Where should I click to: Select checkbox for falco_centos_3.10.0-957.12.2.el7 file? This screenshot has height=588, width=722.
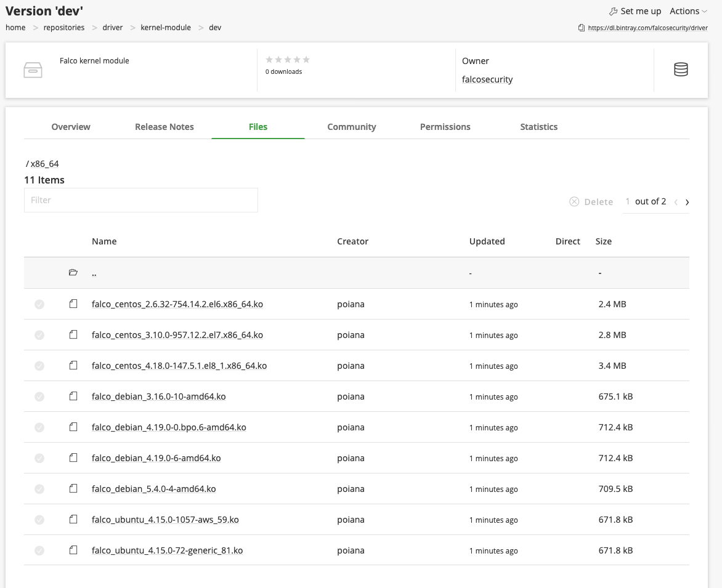[x=39, y=335]
